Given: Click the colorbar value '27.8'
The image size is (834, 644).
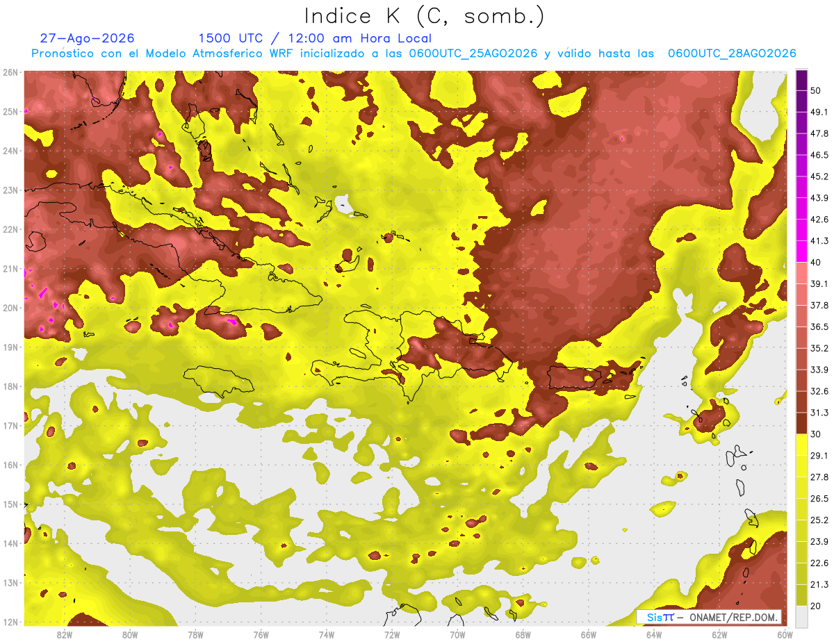Looking at the screenshot, I should coord(819,477).
